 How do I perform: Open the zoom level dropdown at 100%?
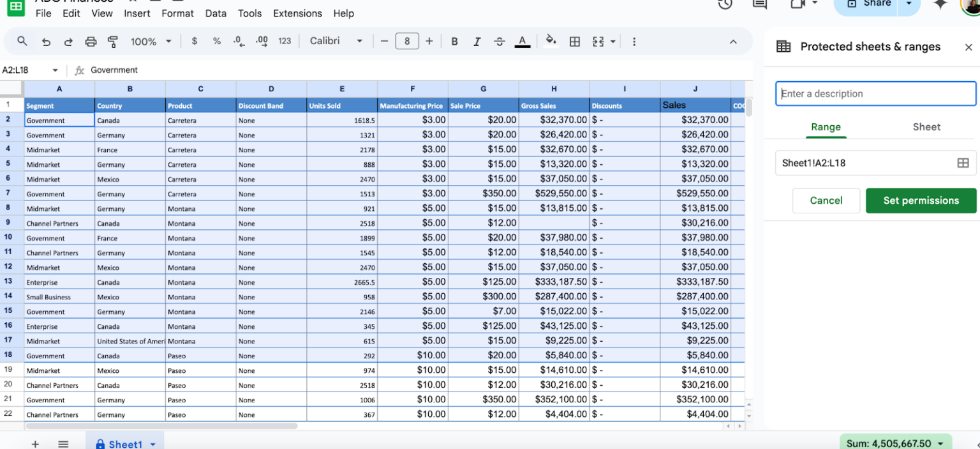[151, 41]
